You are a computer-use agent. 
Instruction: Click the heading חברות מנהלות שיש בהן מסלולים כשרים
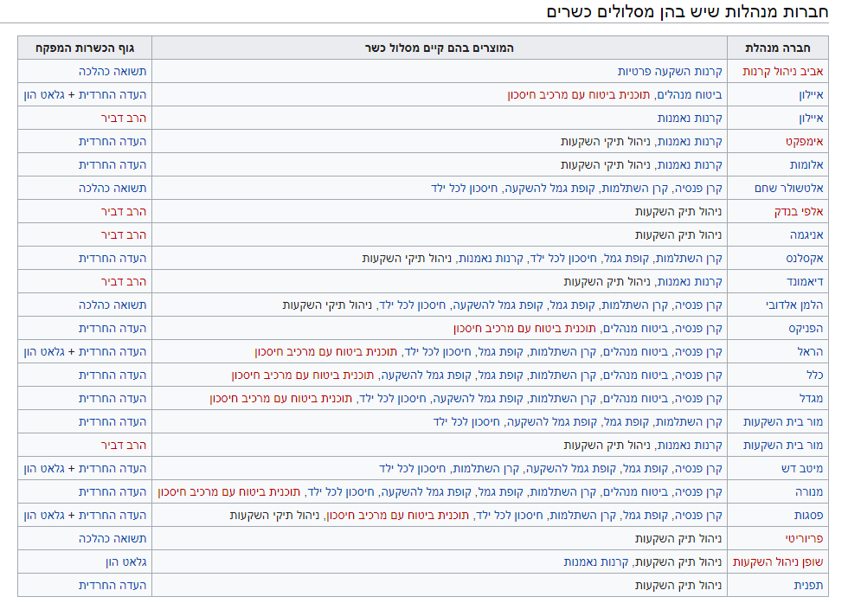687,11
